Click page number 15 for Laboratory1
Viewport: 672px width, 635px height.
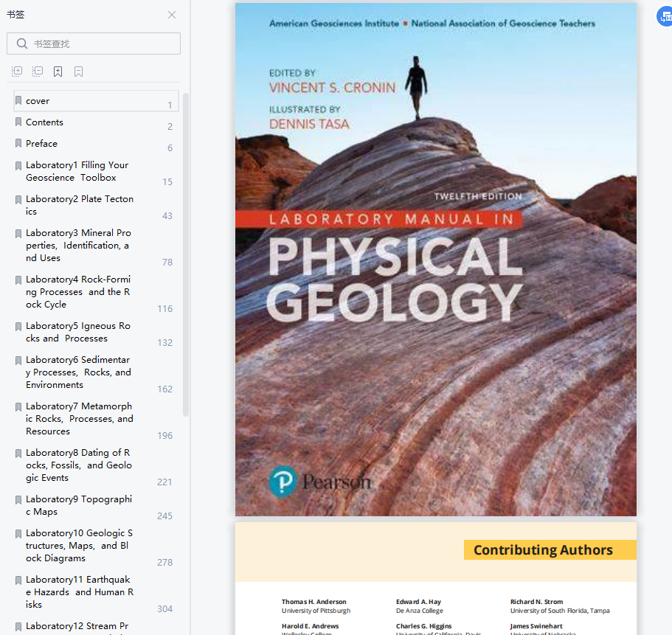[167, 182]
